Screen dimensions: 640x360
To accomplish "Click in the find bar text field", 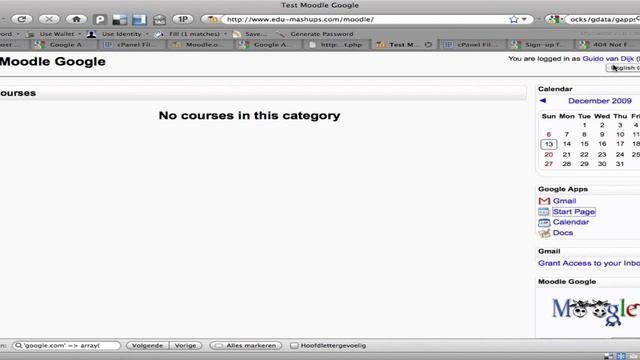I will coord(66,345).
